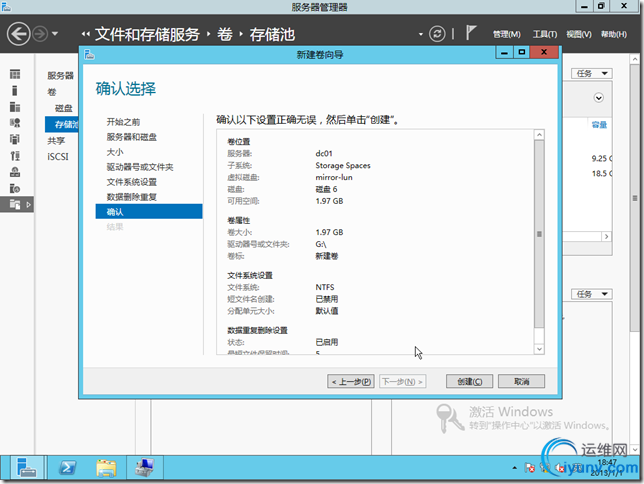Go to 大小 wizard step
Viewport: 644px width, 484px height.
[x=115, y=152]
